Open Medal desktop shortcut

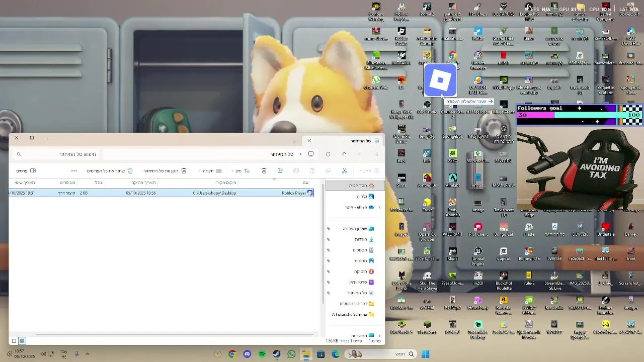click(452, 254)
